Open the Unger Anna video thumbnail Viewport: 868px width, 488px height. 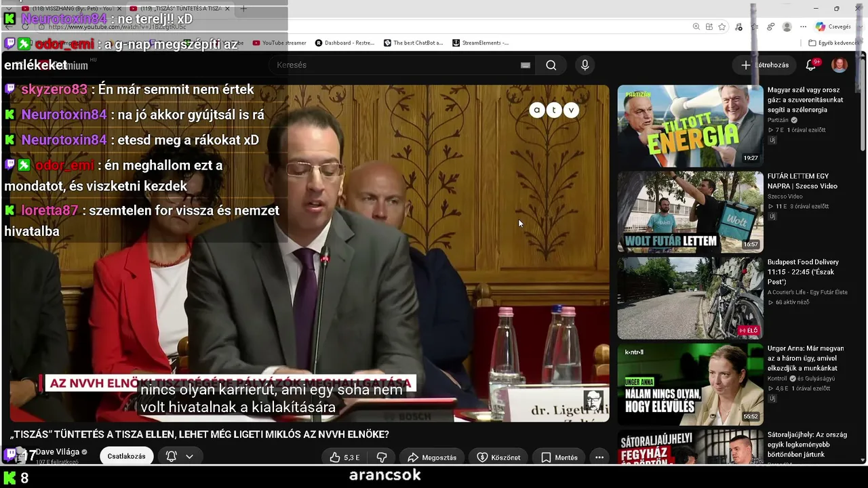(x=690, y=384)
